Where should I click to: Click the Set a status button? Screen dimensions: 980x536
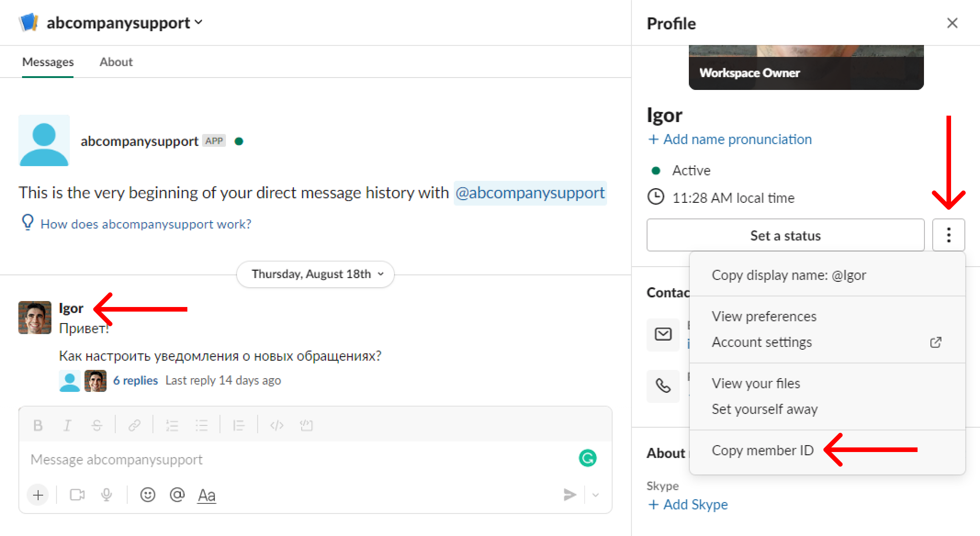786,235
